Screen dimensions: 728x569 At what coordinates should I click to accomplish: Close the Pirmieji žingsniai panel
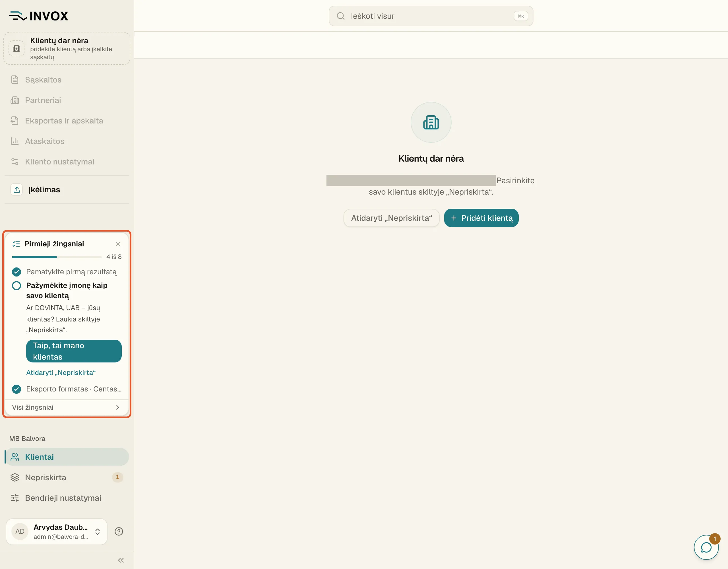(118, 244)
